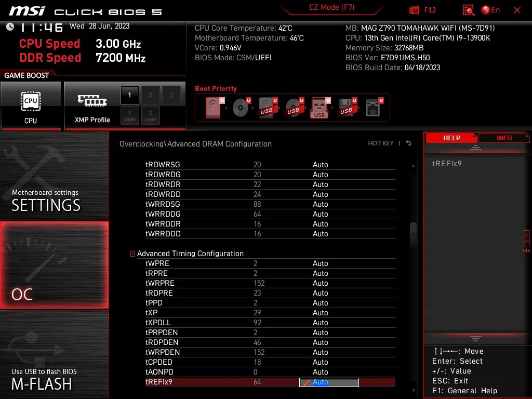Select XMP user profile 1

pyautogui.click(x=129, y=116)
